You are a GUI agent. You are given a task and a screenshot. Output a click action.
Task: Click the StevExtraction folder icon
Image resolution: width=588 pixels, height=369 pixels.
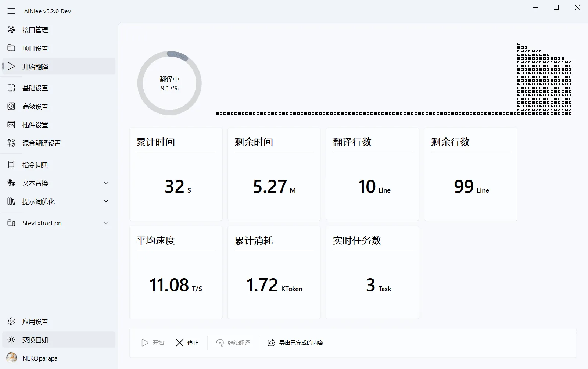[x=11, y=223]
